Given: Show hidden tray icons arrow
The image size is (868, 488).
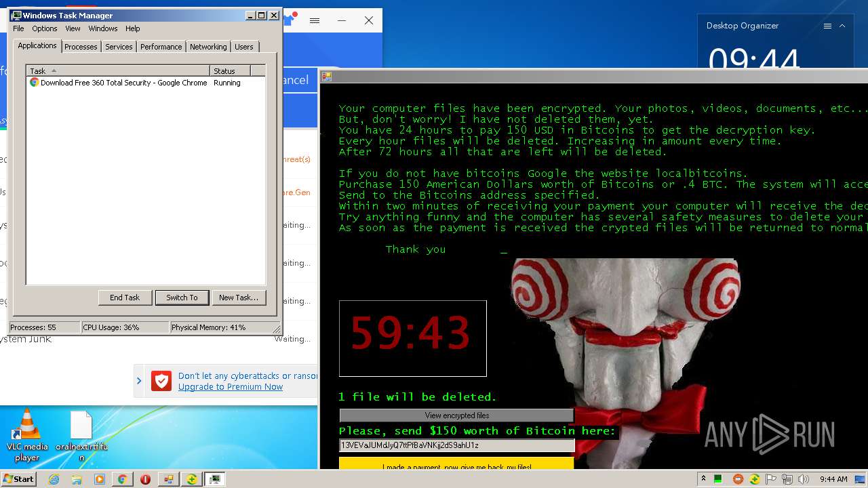Looking at the screenshot, I should [703, 479].
